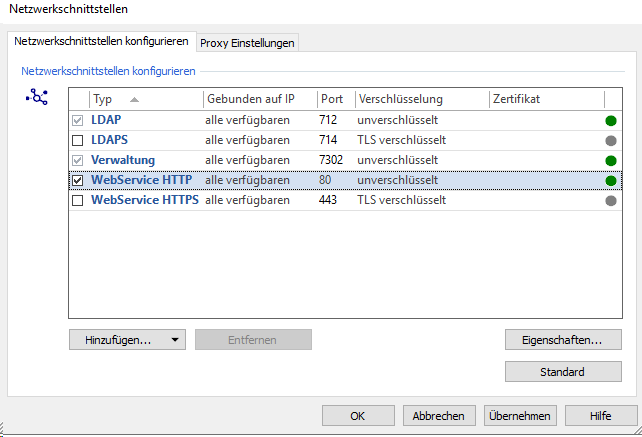642x437 pixels.
Task: Enable the WebService HTTPS checkbox
Action: (x=78, y=200)
